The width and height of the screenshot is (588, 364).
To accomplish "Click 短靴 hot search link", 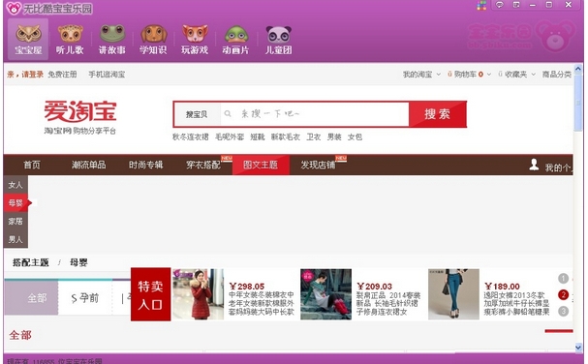I will (258, 136).
